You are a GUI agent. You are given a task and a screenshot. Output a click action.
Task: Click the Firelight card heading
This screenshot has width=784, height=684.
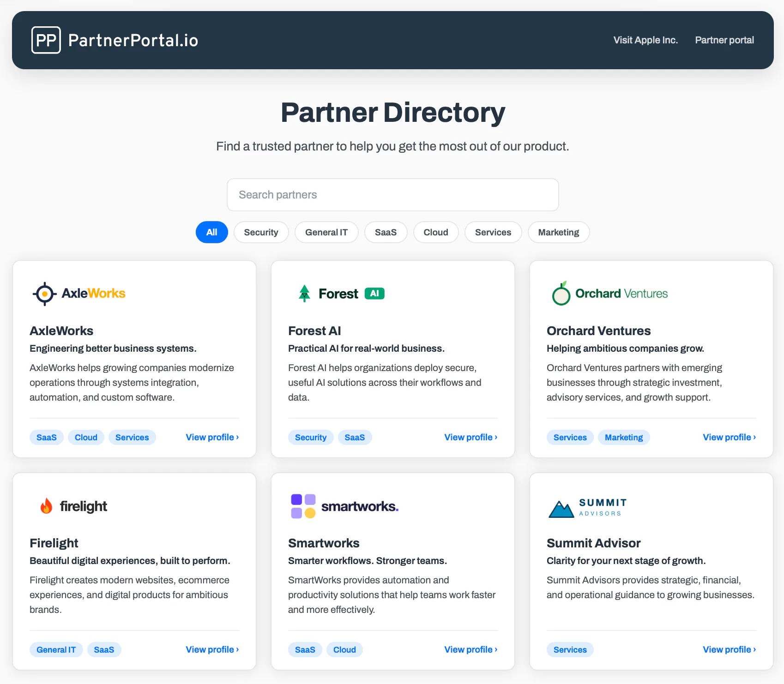(54, 543)
